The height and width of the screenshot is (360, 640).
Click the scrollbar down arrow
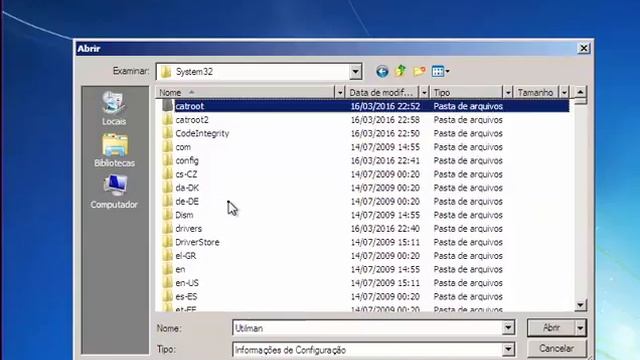tap(580, 305)
